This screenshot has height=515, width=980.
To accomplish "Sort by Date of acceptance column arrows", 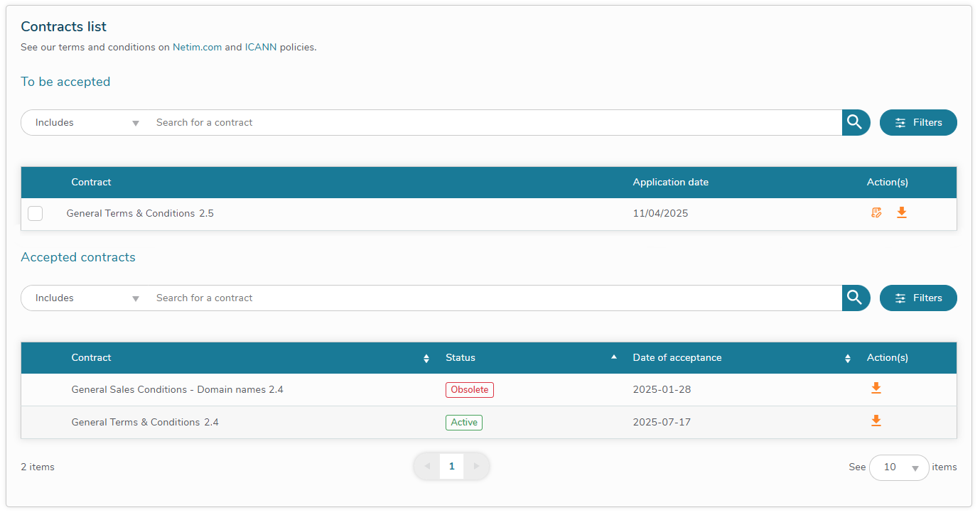I will tap(847, 359).
